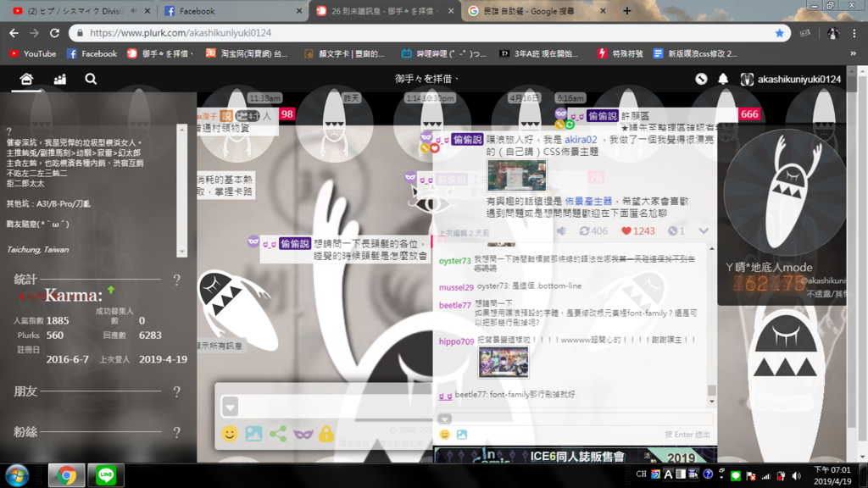The image size is (868, 488).
Task: Click the share icon in post box
Action: (x=278, y=433)
